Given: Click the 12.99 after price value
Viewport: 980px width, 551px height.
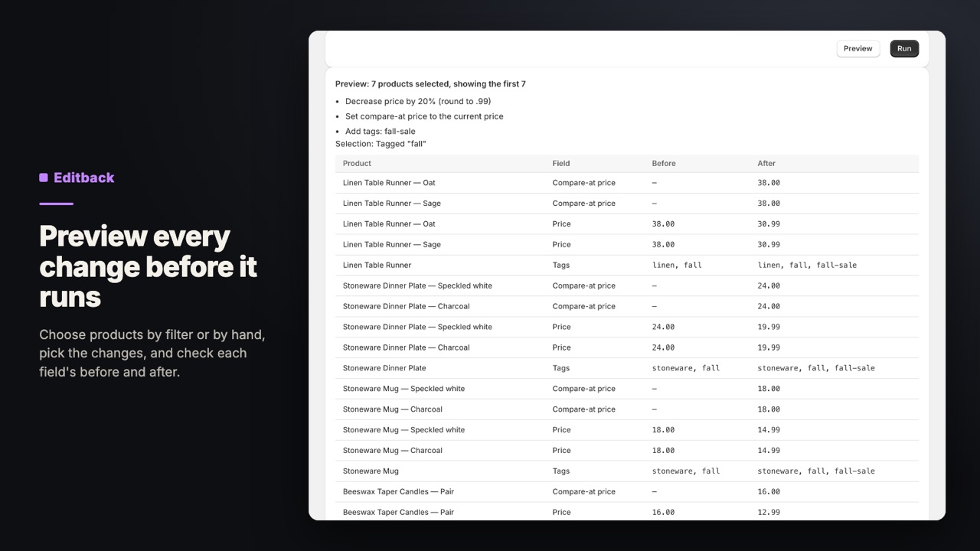Looking at the screenshot, I should 769,513.
